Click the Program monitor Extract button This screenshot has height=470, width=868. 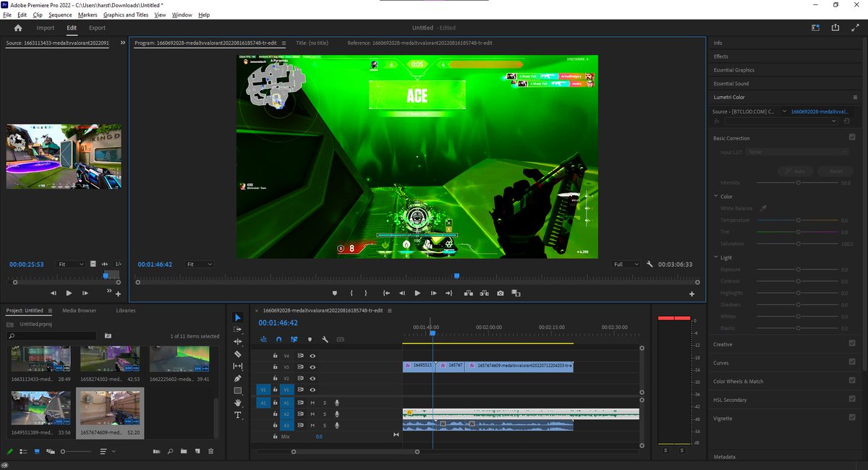point(485,293)
